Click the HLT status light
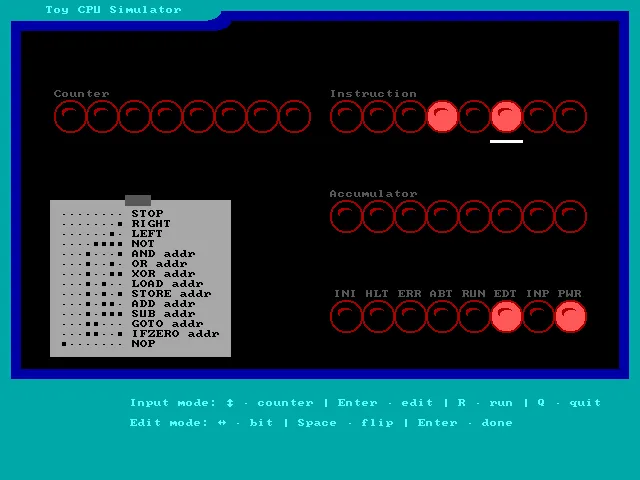 click(378, 317)
